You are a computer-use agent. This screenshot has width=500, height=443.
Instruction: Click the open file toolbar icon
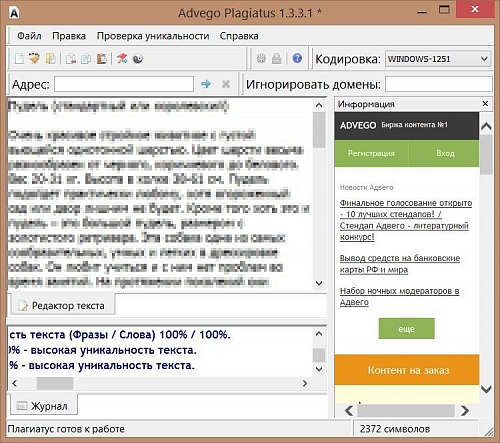point(34,59)
